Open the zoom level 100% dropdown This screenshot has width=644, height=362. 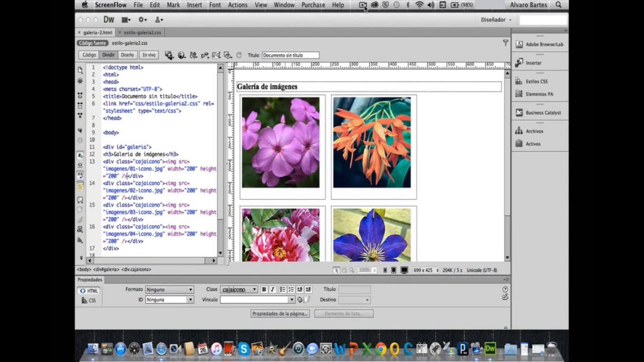click(x=367, y=270)
